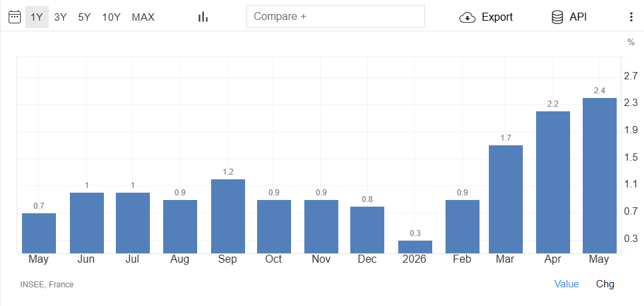
Task: Click the Feb bar
Action: (462, 227)
